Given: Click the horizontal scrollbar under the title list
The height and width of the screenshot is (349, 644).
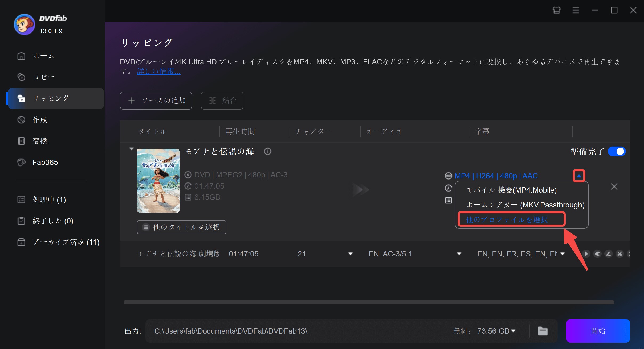Looking at the screenshot, I should pos(369,302).
